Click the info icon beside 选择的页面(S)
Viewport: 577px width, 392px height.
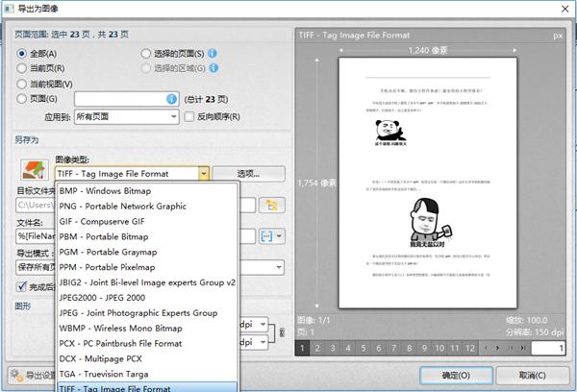pos(213,53)
